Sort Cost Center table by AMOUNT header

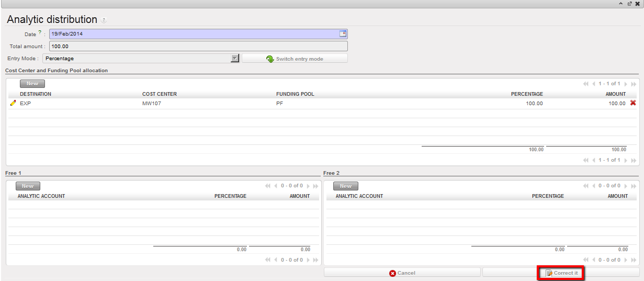point(616,94)
